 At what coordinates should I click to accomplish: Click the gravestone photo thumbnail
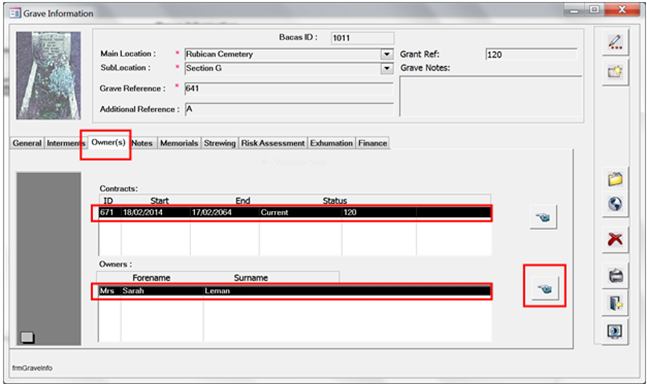48,75
